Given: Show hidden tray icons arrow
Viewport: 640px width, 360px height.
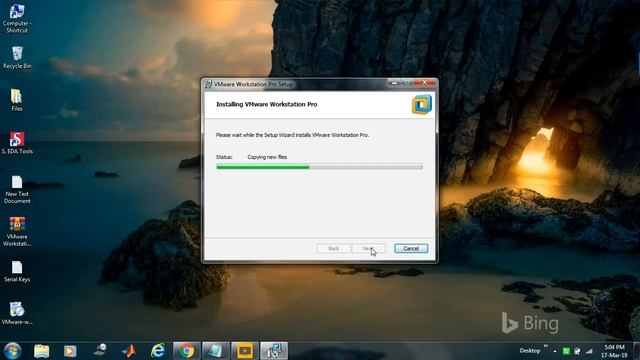Looking at the screenshot, I should (x=555, y=351).
